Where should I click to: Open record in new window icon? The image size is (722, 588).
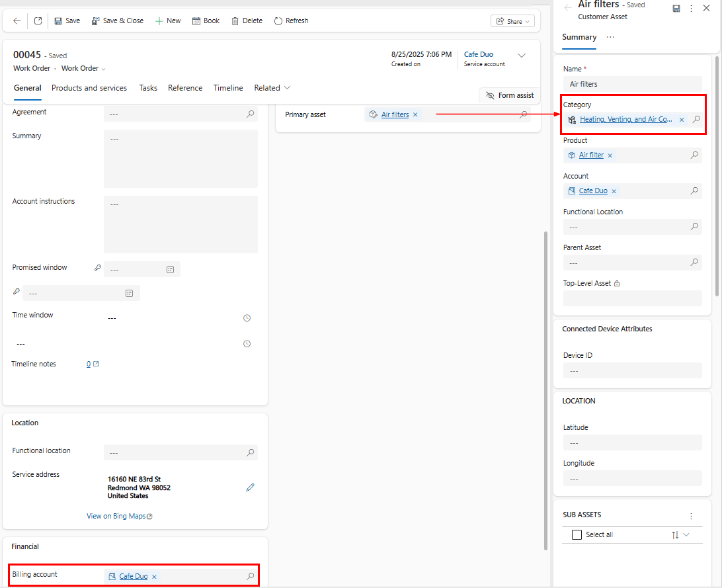click(38, 21)
